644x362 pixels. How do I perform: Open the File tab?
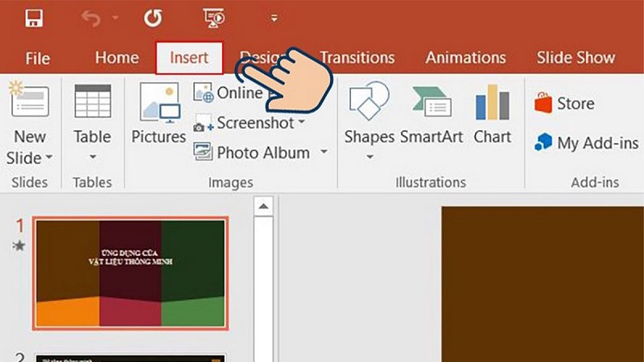[37, 58]
